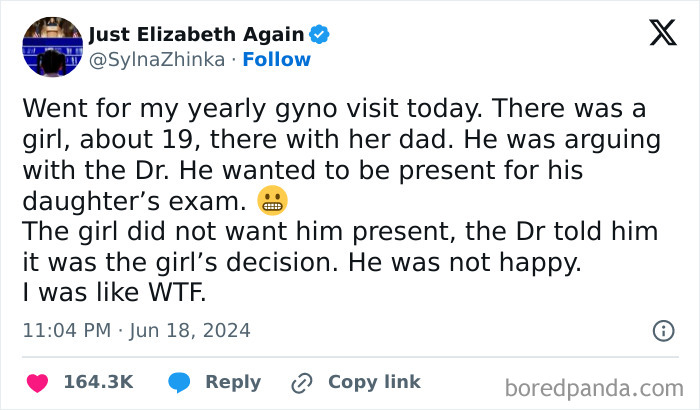
Task: Open the author's profile picture
Action: tap(51, 47)
